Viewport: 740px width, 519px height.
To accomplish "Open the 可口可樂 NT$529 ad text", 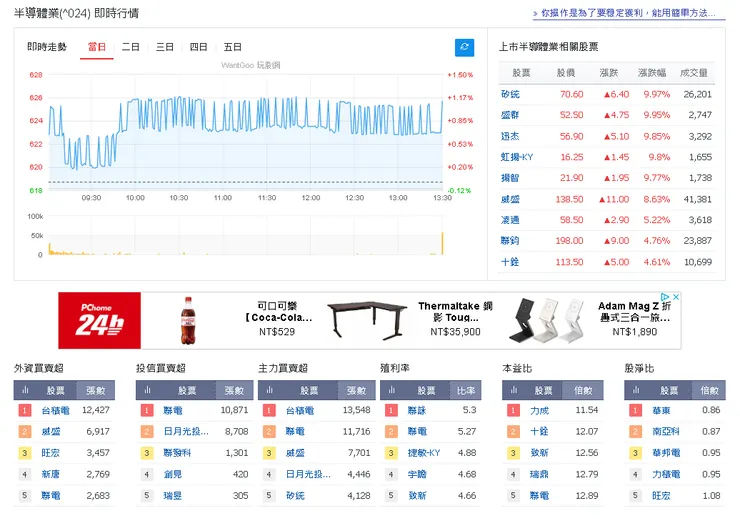I will click(x=277, y=319).
